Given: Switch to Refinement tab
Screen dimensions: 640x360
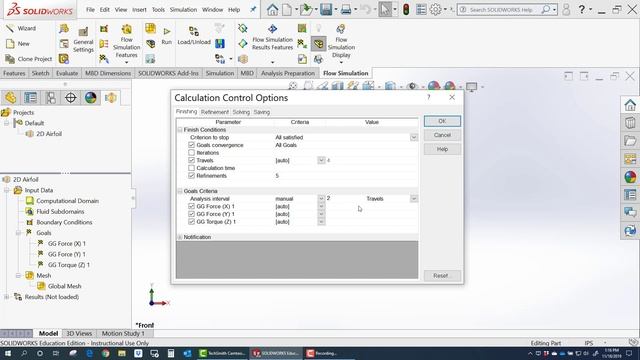Looking at the screenshot, I should [215, 112].
